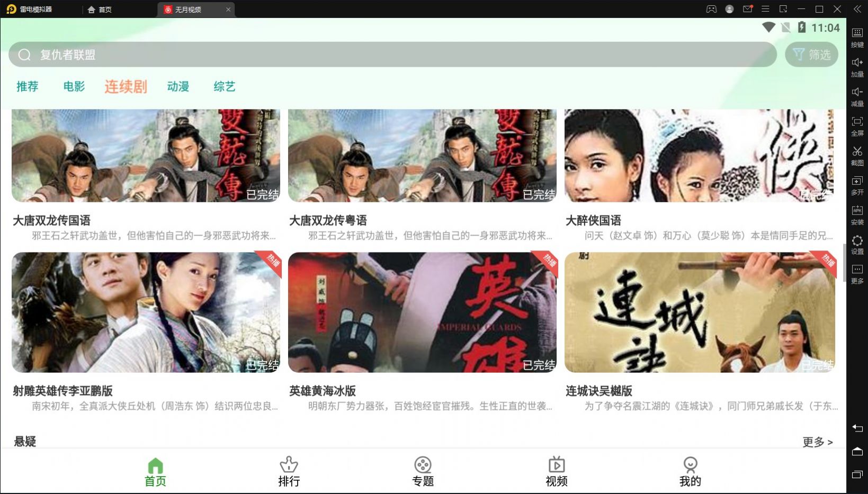868x494 pixels.
Task: Open 我的 profile section in bottom bar
Action: (690, 470)
